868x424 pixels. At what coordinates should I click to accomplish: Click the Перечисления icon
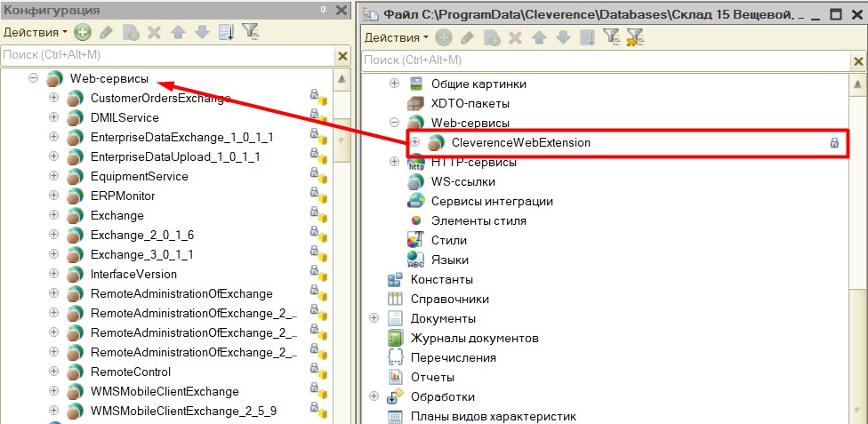pos(395,357)
